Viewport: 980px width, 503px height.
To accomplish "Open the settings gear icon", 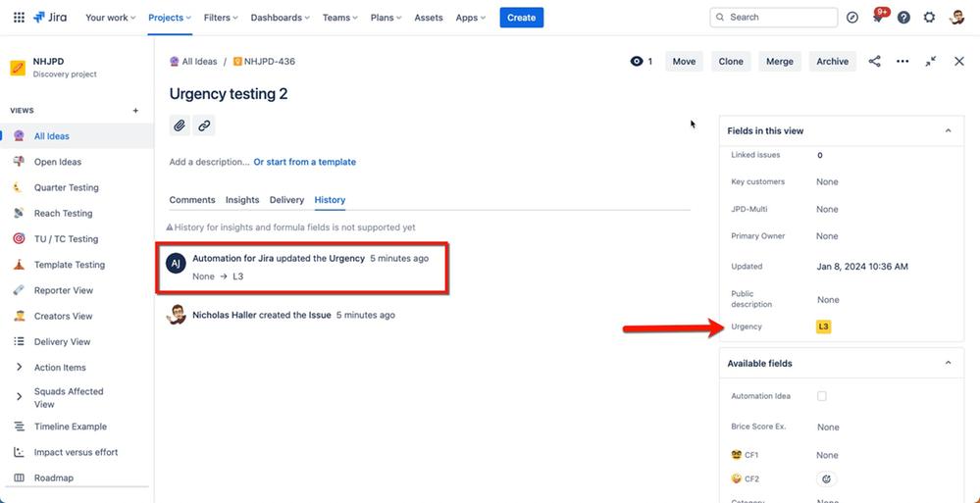I will pos(929,18).
